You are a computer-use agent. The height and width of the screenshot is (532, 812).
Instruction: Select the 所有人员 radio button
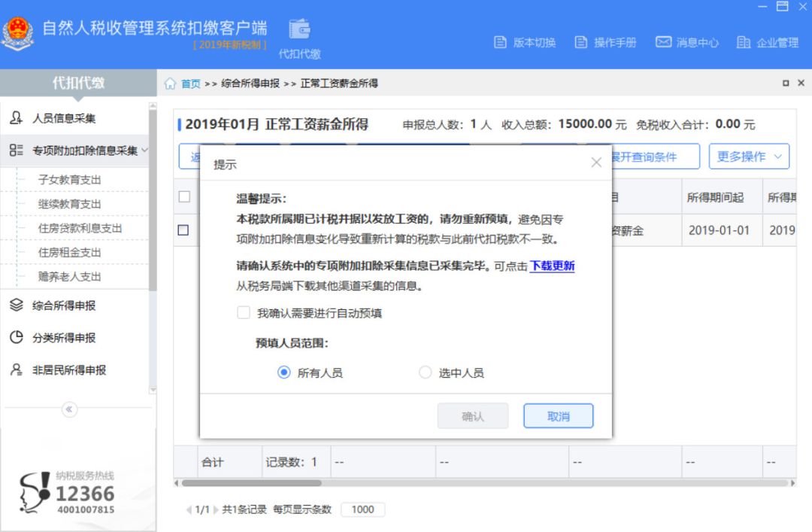283,372
